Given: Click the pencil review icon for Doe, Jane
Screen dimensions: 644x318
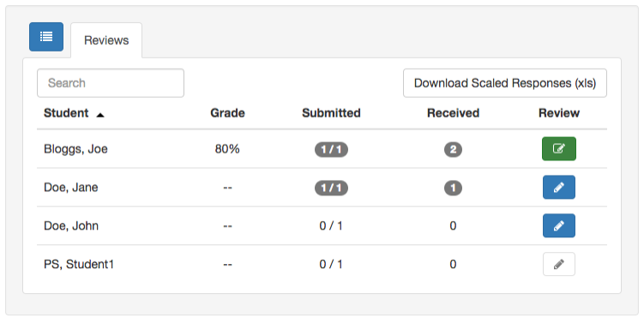Looking at the screenshot, I should [558, 187].
